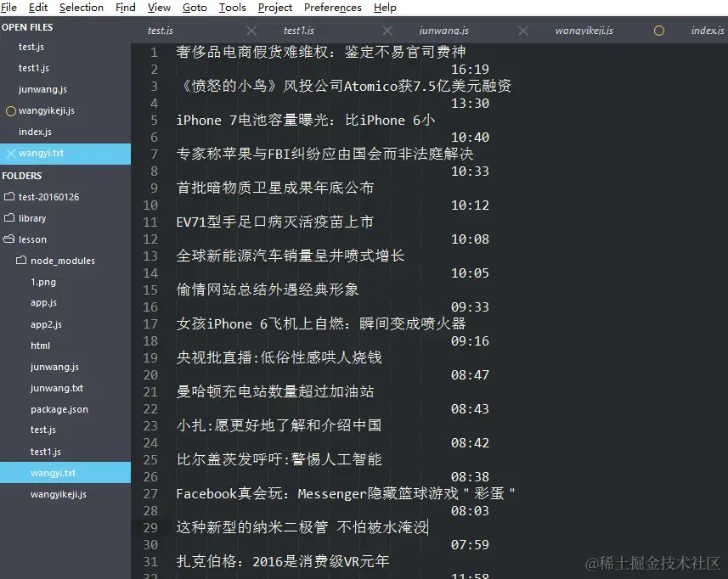Click the line starting 'EV71型手足口病'

click(x=275, y=222)
